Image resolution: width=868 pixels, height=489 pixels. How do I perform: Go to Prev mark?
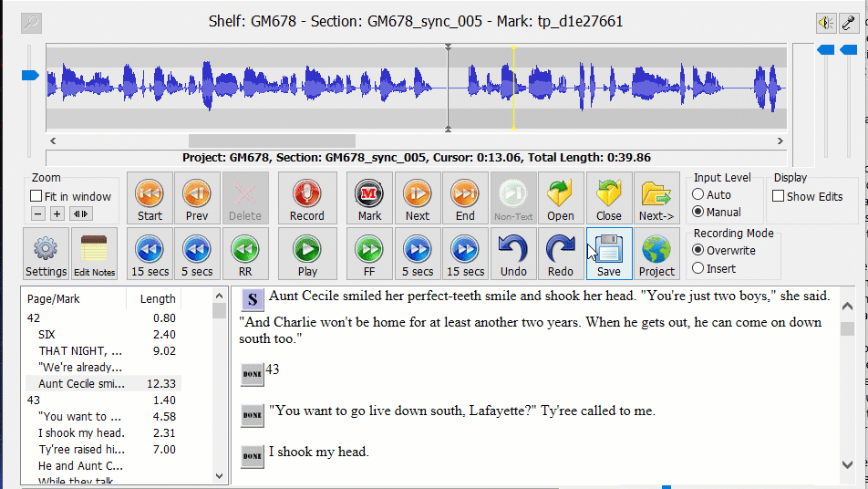point(197,198)
